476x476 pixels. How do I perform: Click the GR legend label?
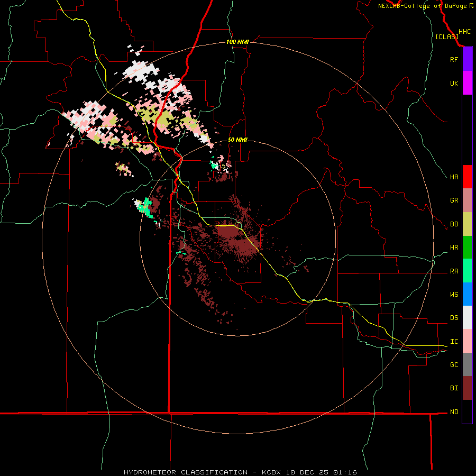point(454,200)
